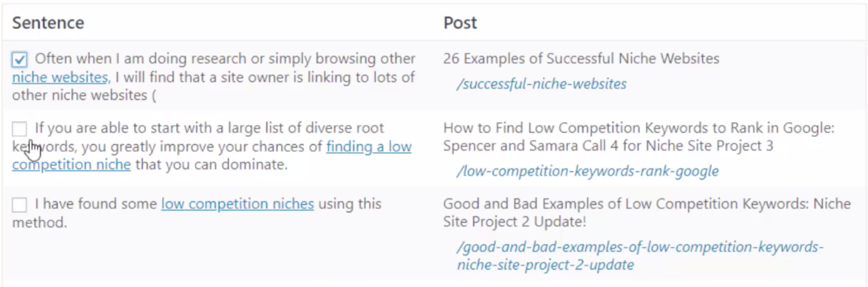Open the /good-and-bad-examples-of-low-competition-keywords slug
This screenshot has width=868, height=287.
[640, 256]
